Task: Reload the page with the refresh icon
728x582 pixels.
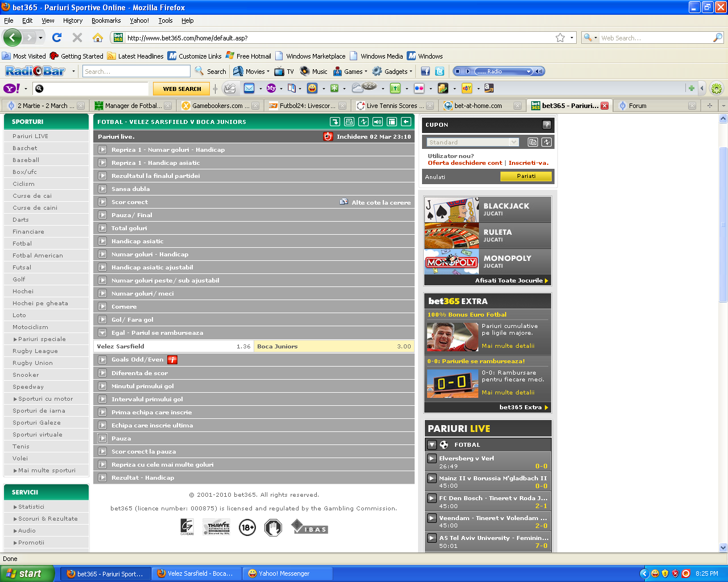Action: [x=57, y=38]
